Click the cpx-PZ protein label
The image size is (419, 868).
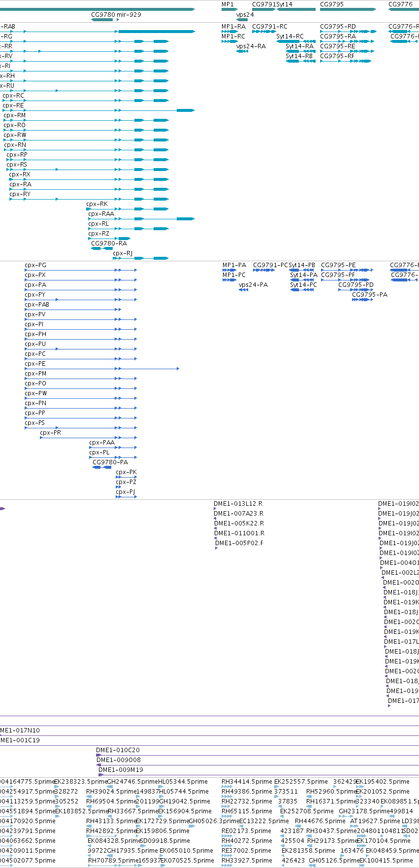tap(126, 482)
